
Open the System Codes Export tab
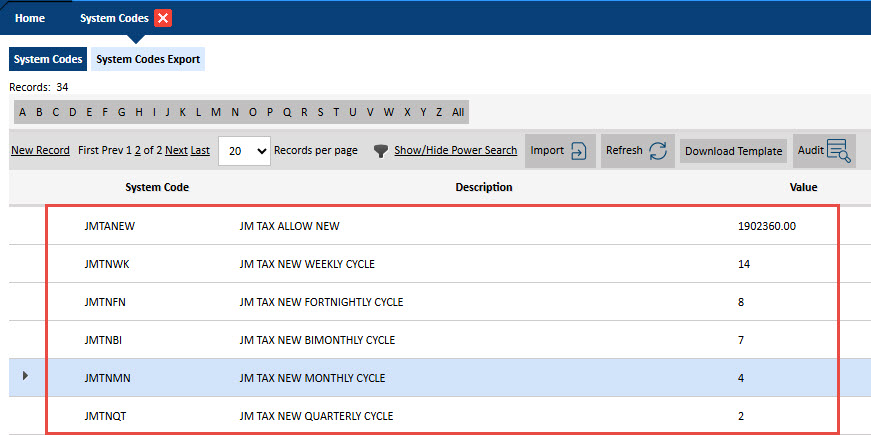coord(148,60)
